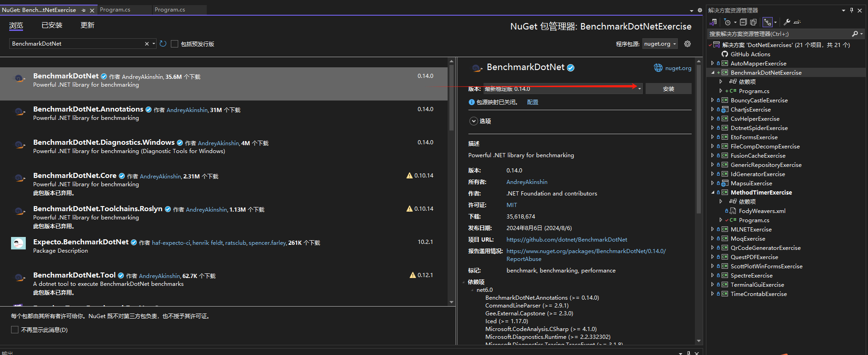Expand the 选项 options section

pyautogui.click(x=473, y=121)
